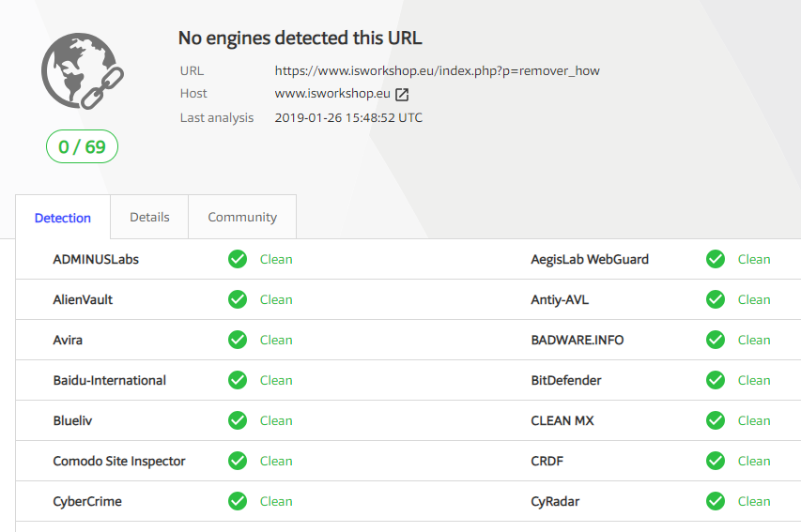Click the Last analysis timestamp

click(348, 117)
